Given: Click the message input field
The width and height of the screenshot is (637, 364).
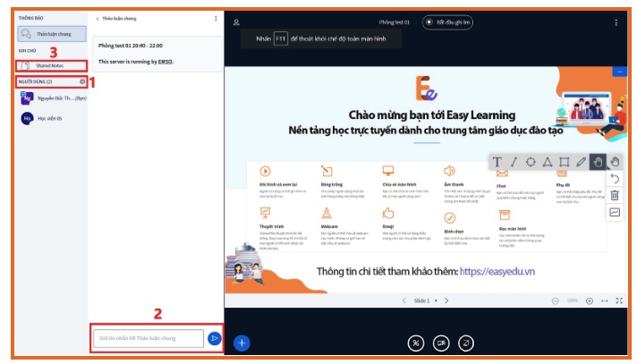Looking at the screenshot, I should pyautogui.click(x=149, y=338).
